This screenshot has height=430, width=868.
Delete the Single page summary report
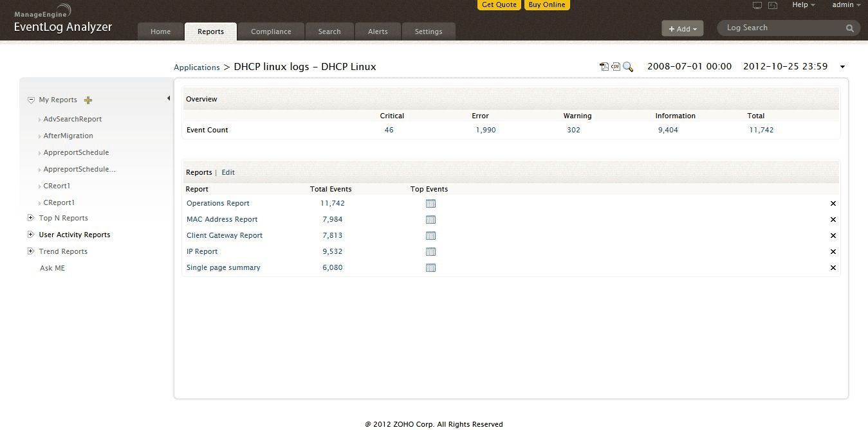(833, 268)
